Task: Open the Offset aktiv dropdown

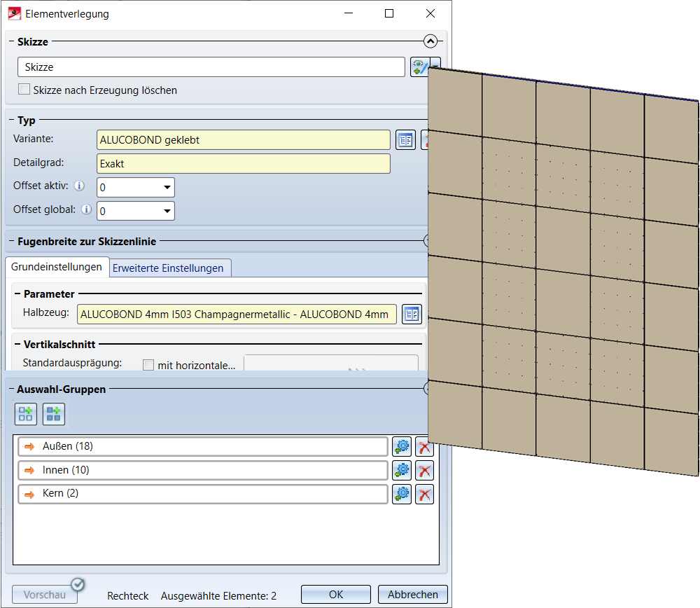Action: pyautogui.click(x=167, y=188)
